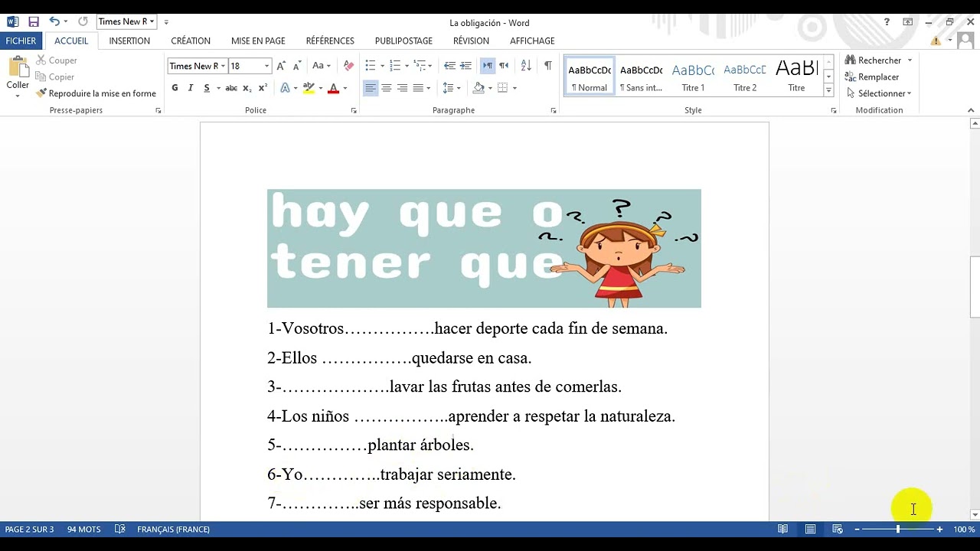Viewport: 980px width, 551px height.
Task: Open the FICHIER tab
Action: pyautogui.click(x=21, y=41)
